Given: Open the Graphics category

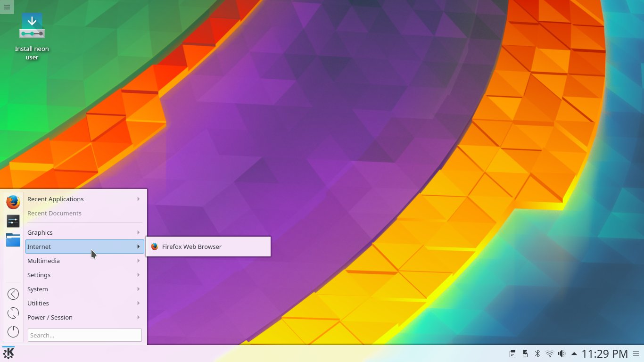Looking at the screenshot, I should tap(85, 232).
